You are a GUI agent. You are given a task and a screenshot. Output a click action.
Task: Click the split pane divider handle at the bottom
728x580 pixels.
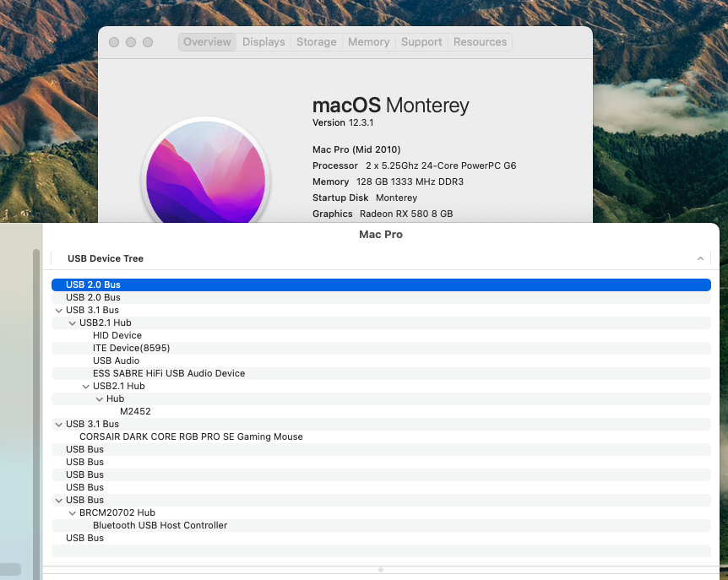381,570
